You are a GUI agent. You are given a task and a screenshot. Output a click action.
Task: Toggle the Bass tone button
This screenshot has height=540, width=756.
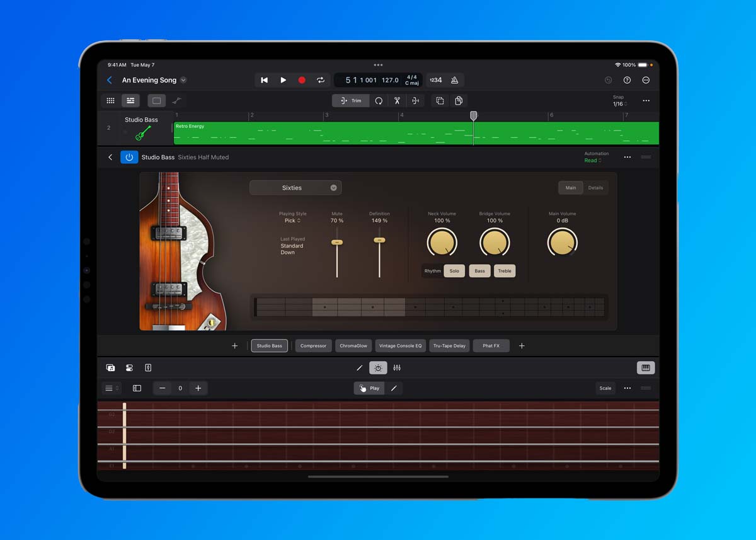(x=479, y=271)
